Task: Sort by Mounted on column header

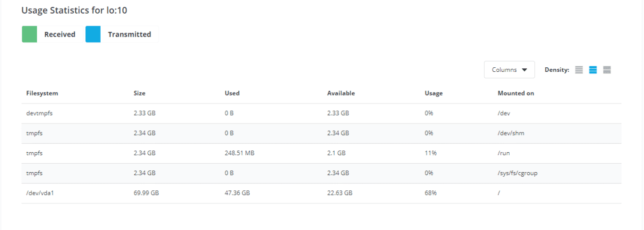Action: (516, 93)
